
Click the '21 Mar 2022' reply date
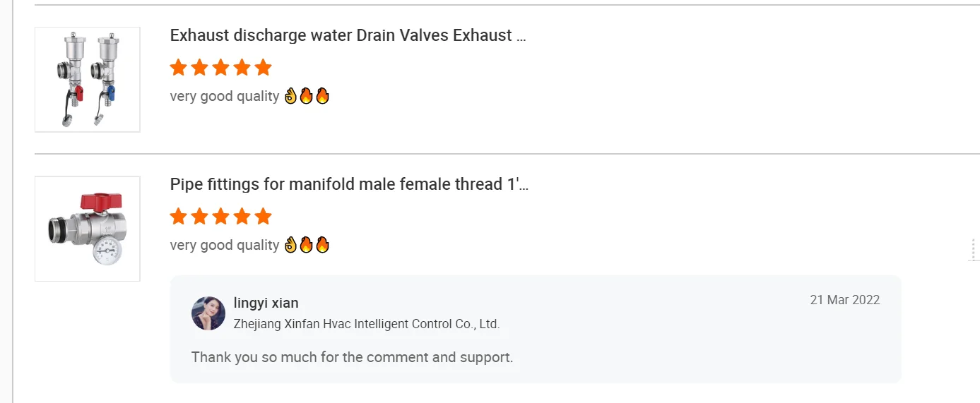point(844,300)
